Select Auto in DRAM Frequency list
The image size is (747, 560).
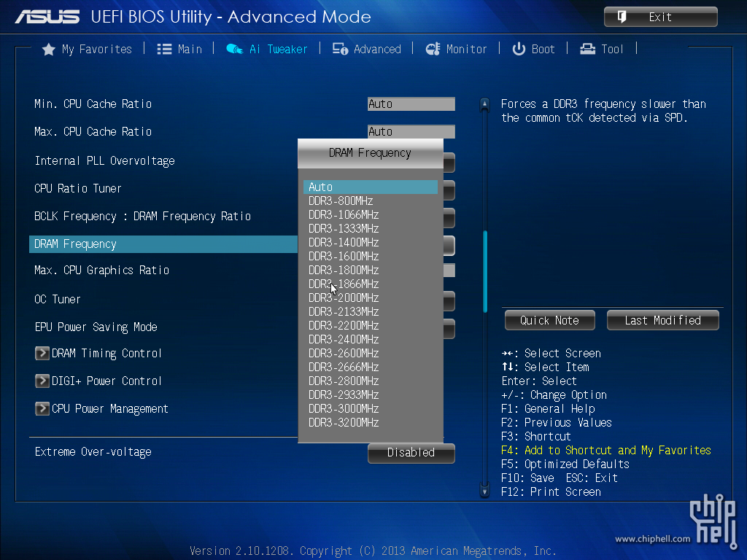point(370,187)
